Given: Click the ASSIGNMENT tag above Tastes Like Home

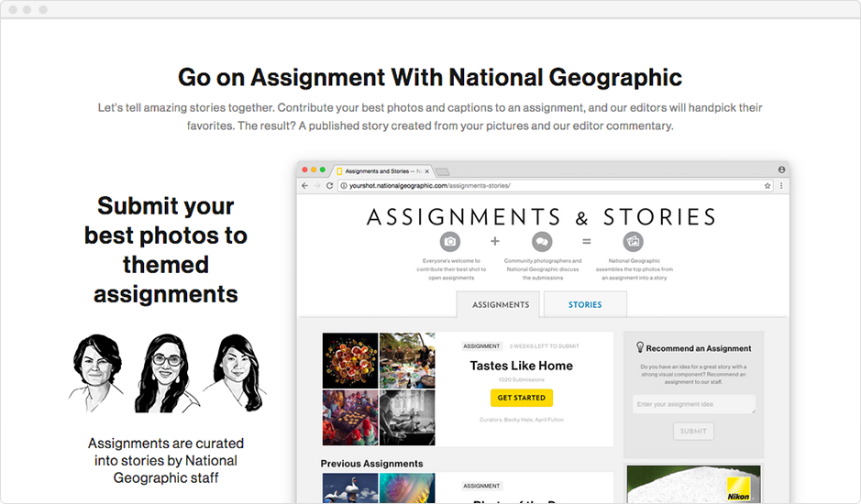Looking at the screenshot, I should coord(481,346).
